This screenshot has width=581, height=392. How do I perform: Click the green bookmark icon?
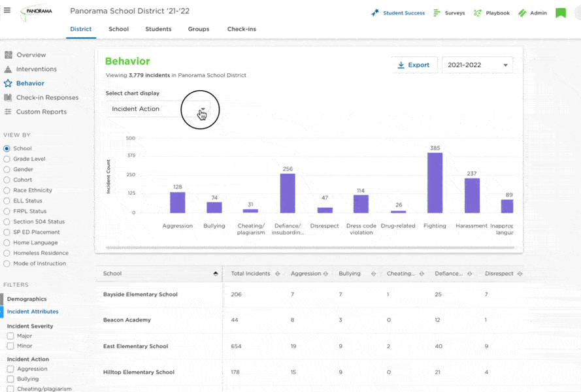pos(561,13)
